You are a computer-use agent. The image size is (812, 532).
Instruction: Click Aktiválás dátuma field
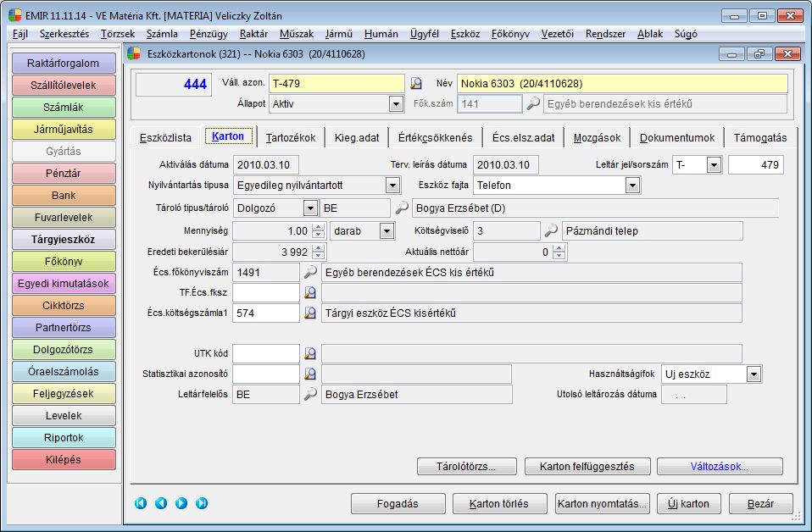pos(265,165)
